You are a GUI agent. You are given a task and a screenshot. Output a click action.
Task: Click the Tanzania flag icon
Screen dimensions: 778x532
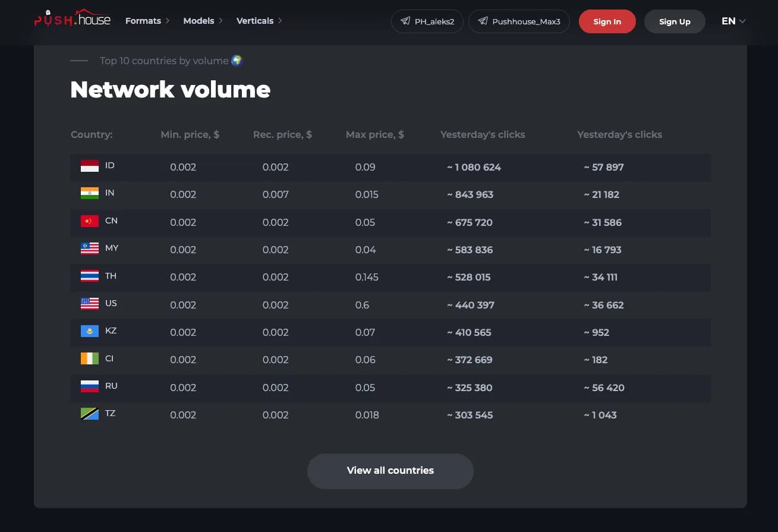point(90,414)
